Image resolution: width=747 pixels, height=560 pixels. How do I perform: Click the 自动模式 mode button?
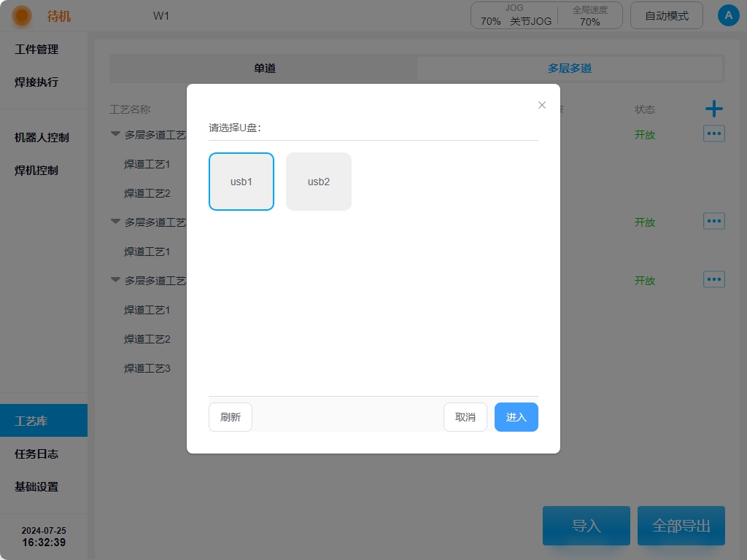666,15
